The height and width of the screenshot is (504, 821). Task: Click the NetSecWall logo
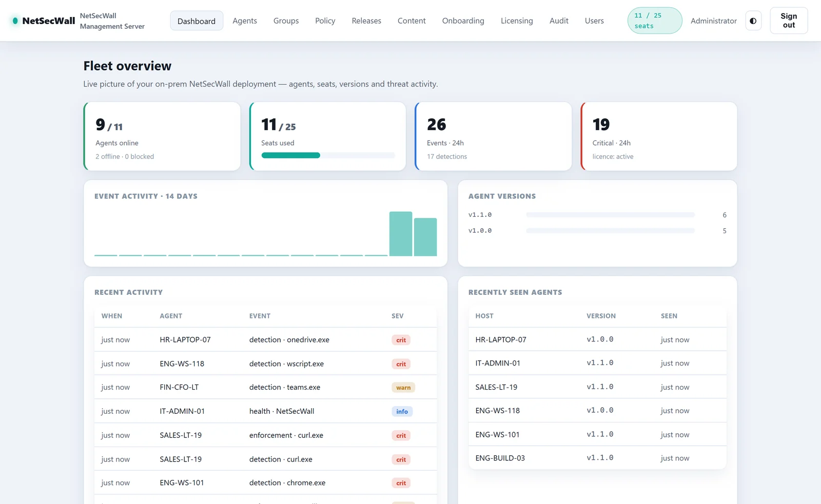pyautogui.click(x=44, y=21)
